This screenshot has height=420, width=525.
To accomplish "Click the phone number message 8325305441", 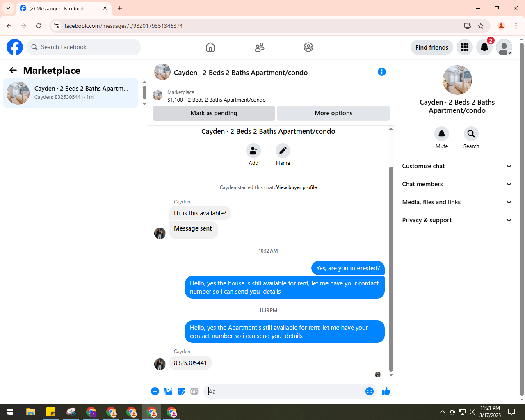I will (190, 363).
